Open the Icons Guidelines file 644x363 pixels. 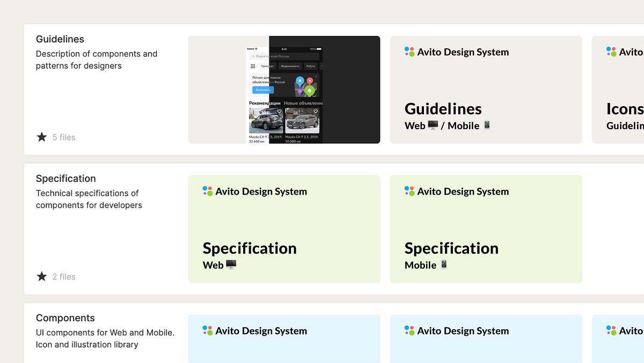pos(623,90)
